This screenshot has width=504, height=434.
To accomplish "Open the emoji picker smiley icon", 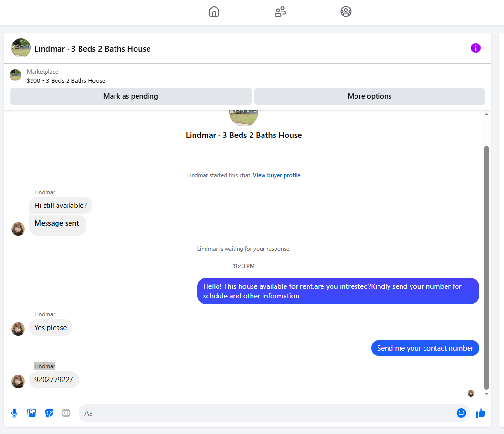I will coord(461,413).
